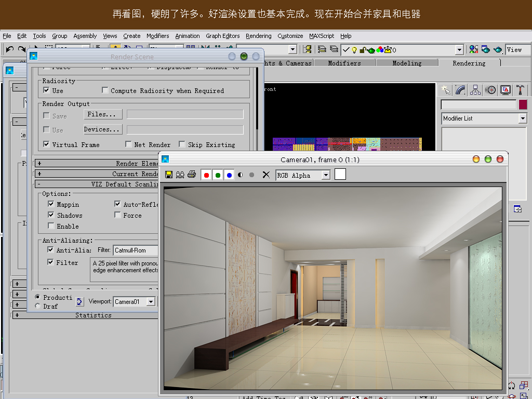Select the Production render radio button

[x=37, y=297]
